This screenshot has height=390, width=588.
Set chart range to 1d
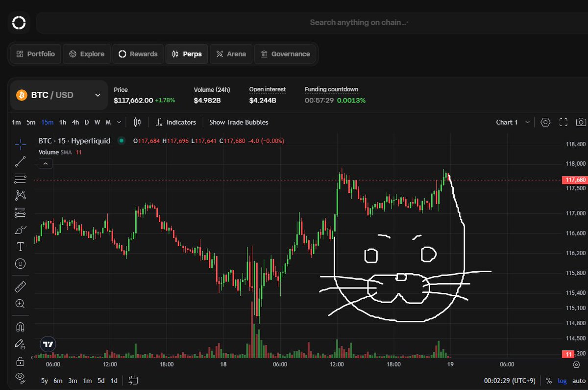[114, 381]
